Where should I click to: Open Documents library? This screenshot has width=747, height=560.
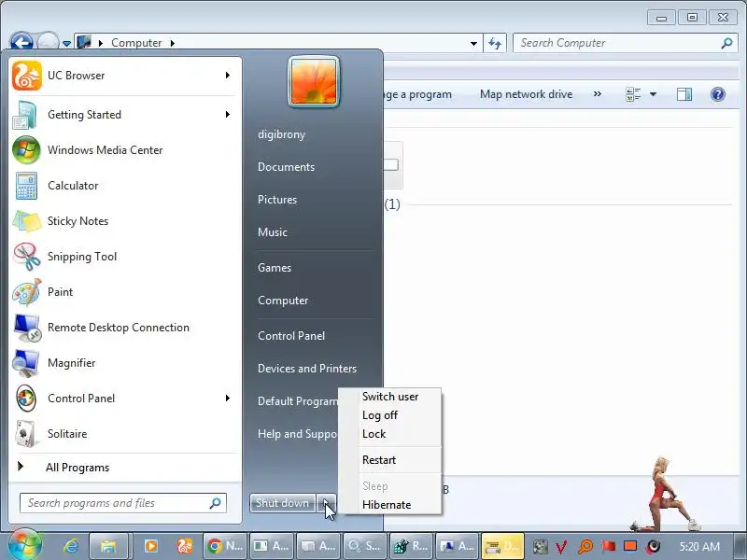coord(286,167)
